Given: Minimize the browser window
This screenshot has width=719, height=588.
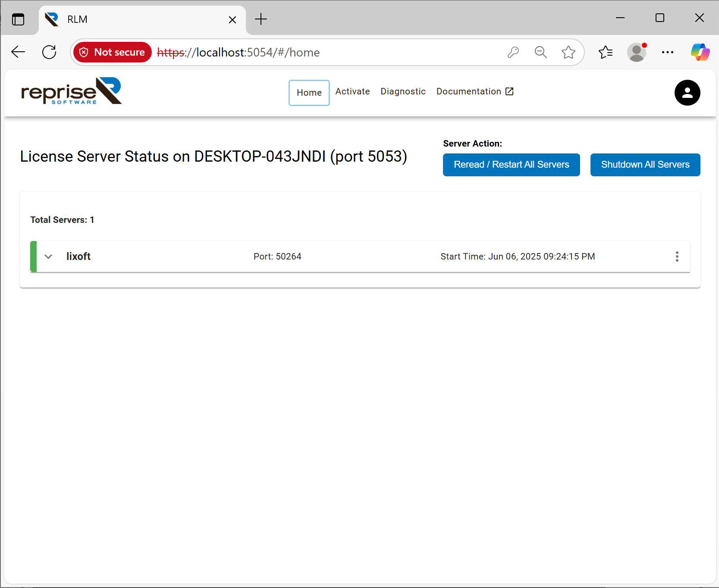Looking at the screenshot, I should click(620, 18).
